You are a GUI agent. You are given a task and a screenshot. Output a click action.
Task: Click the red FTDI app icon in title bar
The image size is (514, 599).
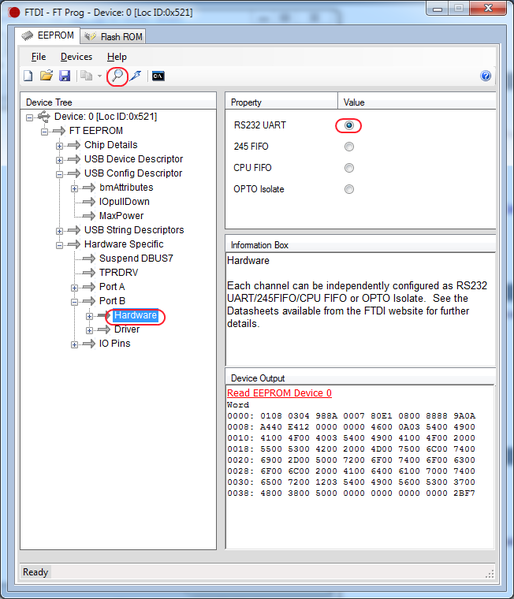pyautogui.click(x=14, y=13)
